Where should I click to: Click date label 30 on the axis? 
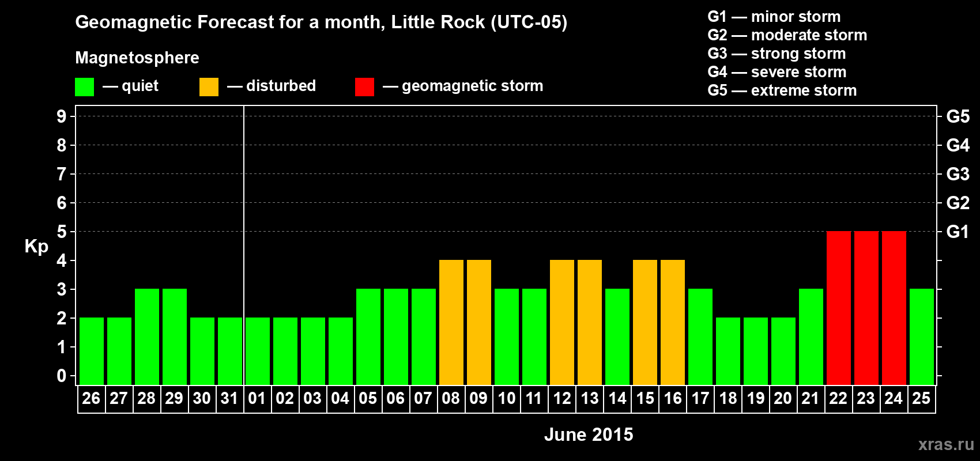point(202,399)
